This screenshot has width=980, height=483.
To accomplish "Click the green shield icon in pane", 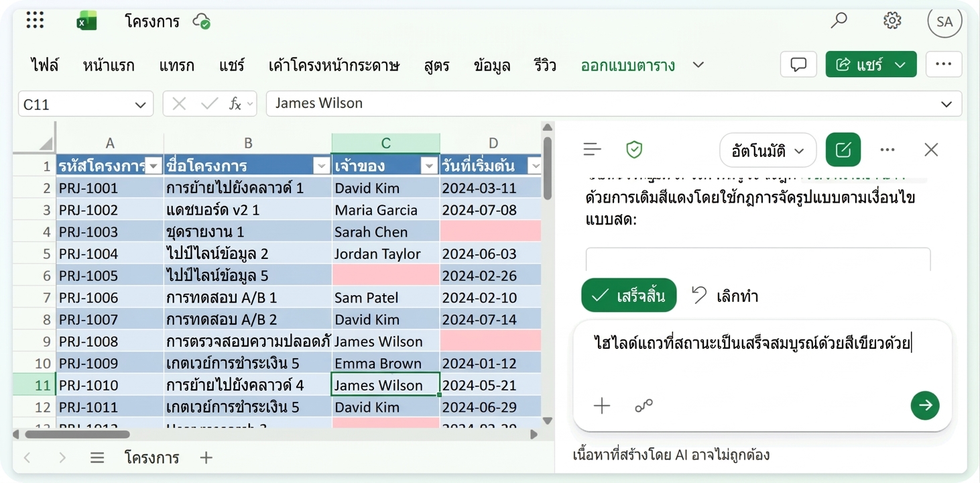I will click(634, 150).
